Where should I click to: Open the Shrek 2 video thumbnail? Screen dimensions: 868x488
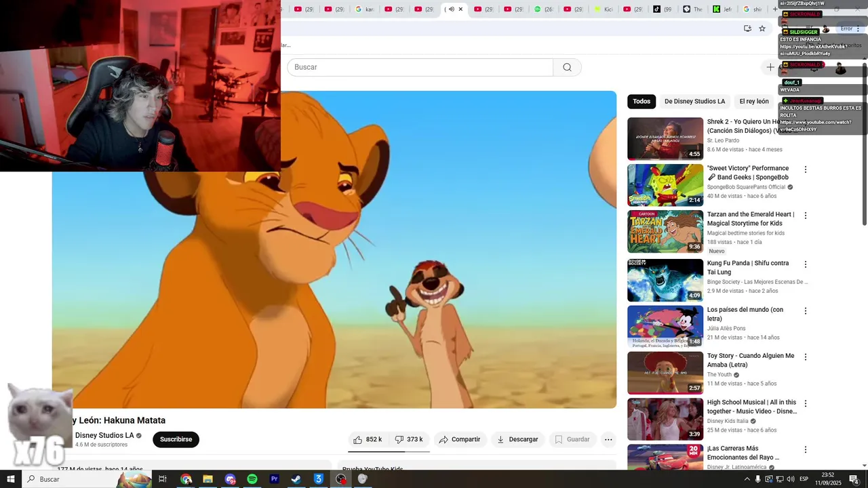click(x=665, y=139)
